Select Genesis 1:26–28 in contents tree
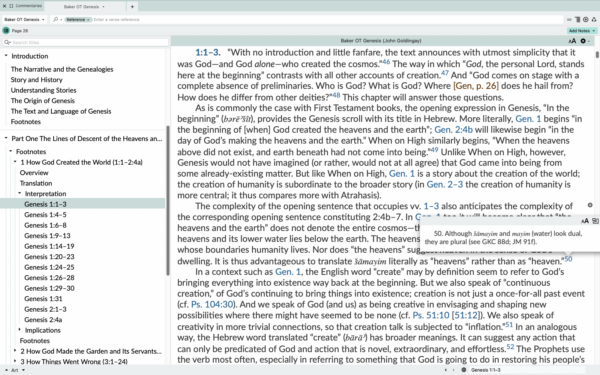Image resolution: width=600 pixels, height=375 pixels. [49, 277]
